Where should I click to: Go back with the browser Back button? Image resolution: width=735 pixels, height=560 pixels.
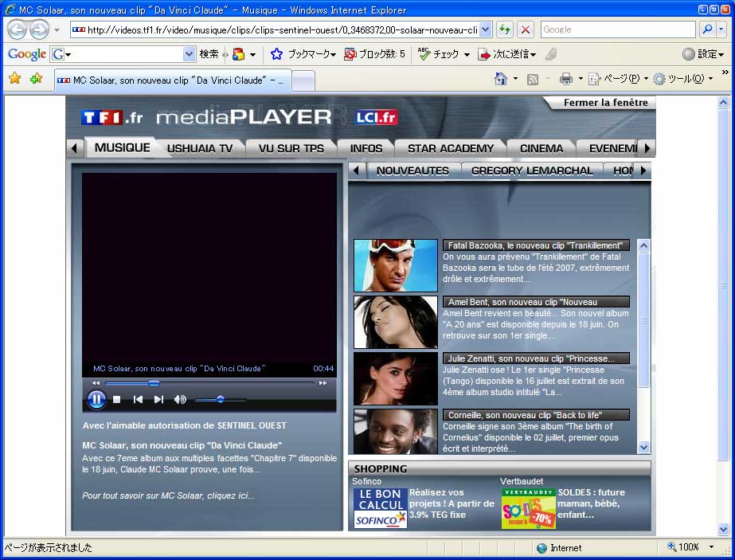(x=17, y=29)
